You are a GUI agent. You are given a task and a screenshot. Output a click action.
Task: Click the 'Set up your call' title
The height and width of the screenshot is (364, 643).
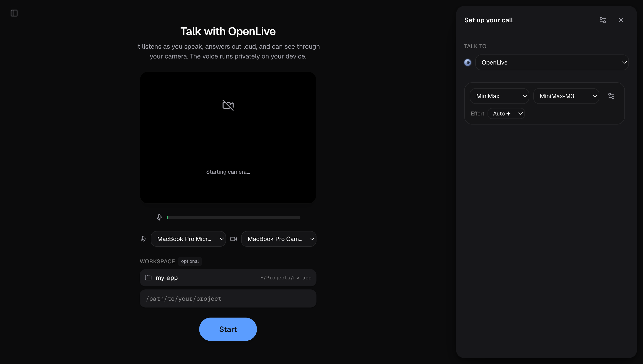489,20
